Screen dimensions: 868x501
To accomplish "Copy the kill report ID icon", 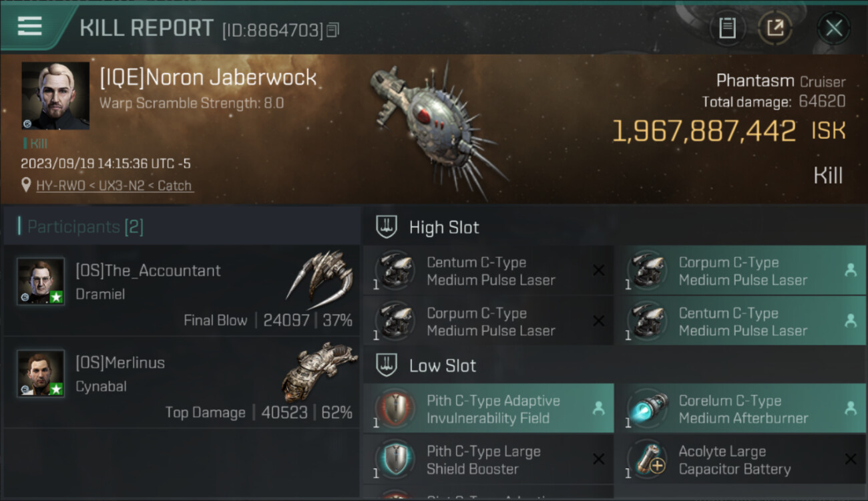I will 333,30.
